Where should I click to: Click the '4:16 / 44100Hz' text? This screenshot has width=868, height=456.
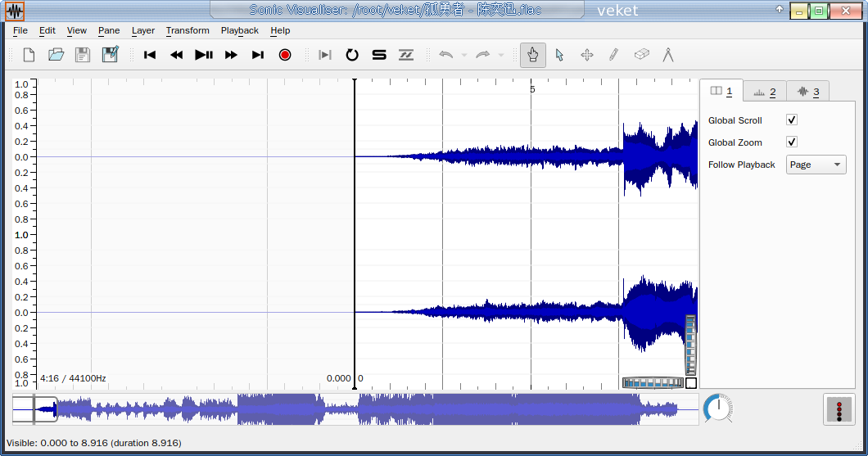(73, 378)
